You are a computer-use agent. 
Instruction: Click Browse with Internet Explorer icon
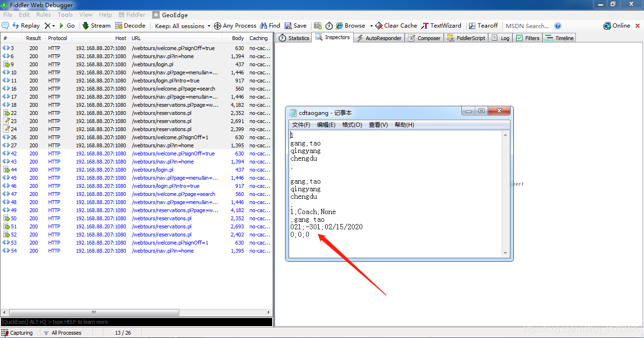[350, 26]
